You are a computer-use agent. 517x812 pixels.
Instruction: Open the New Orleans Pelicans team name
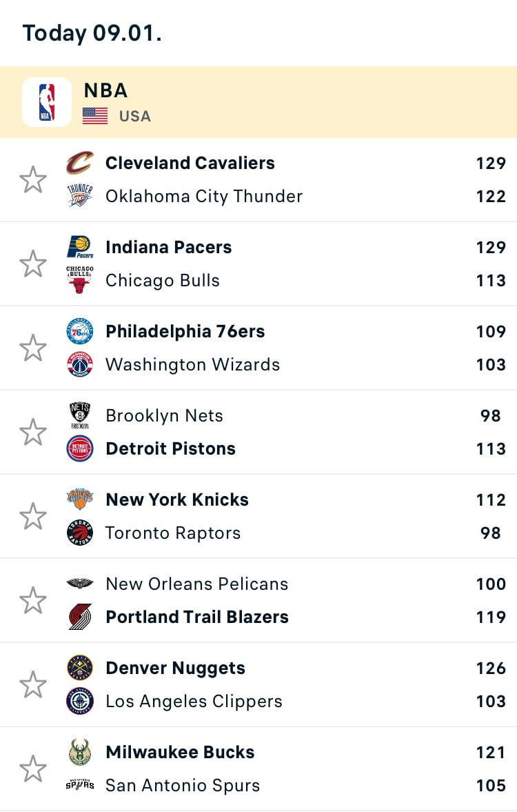pos(196,584)
